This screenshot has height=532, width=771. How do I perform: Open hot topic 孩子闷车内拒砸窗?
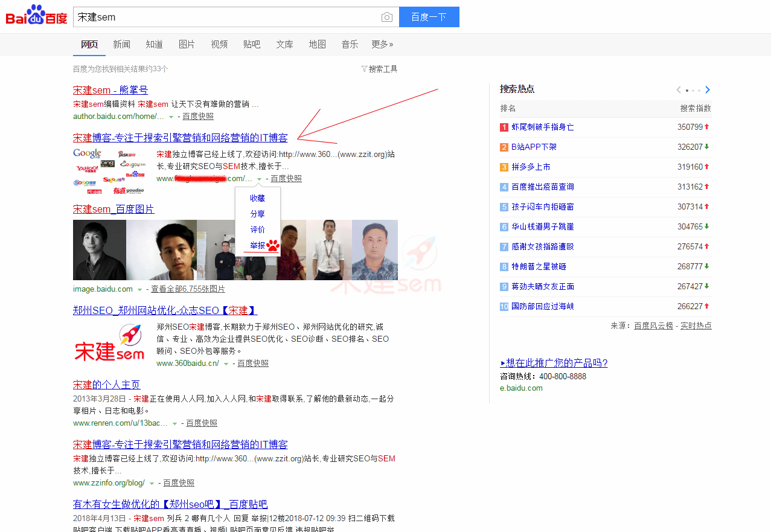(x=543, y=207)
